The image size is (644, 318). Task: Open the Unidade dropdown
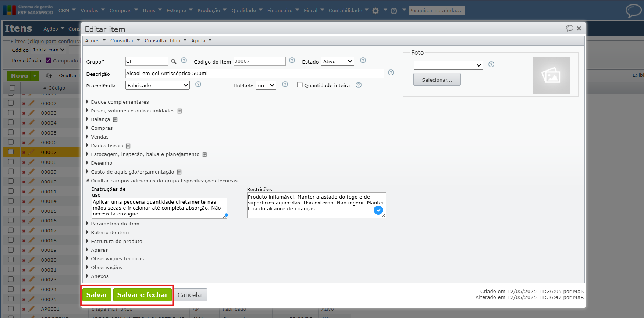266,85
